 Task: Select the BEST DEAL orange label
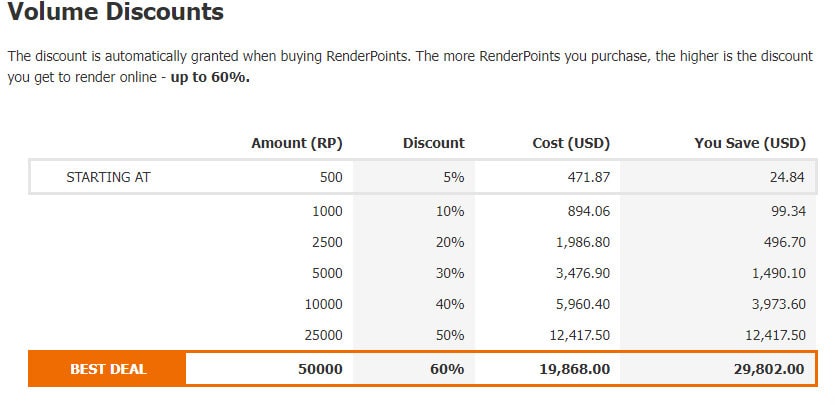108,369
